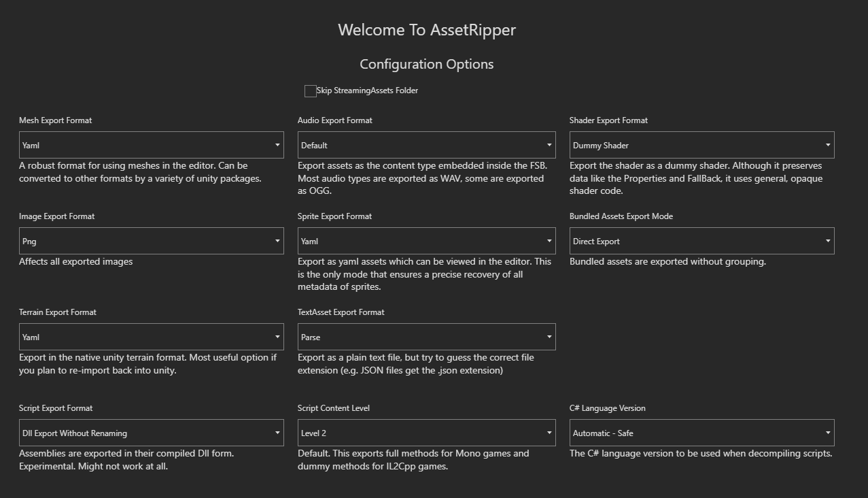Click the 'Mesh Export Format' label
The width and height of the screenshot is (868, 498).
pos(56,120)
